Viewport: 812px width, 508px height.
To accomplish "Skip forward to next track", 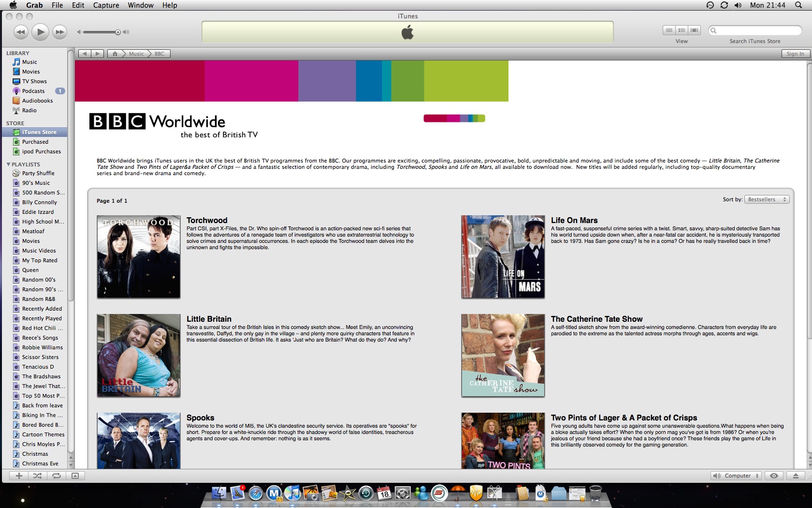I will point(59,32).
